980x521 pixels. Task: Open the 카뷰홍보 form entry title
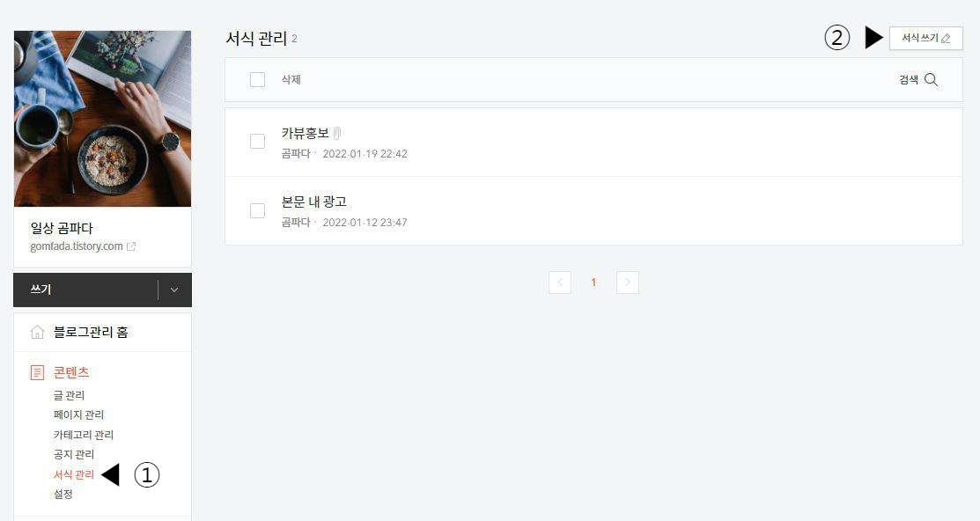click(304, 132)
